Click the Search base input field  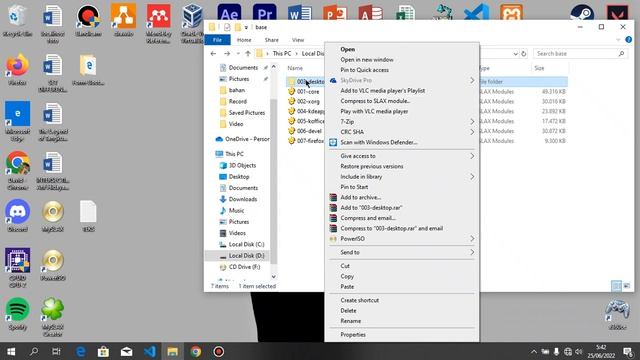580,53
